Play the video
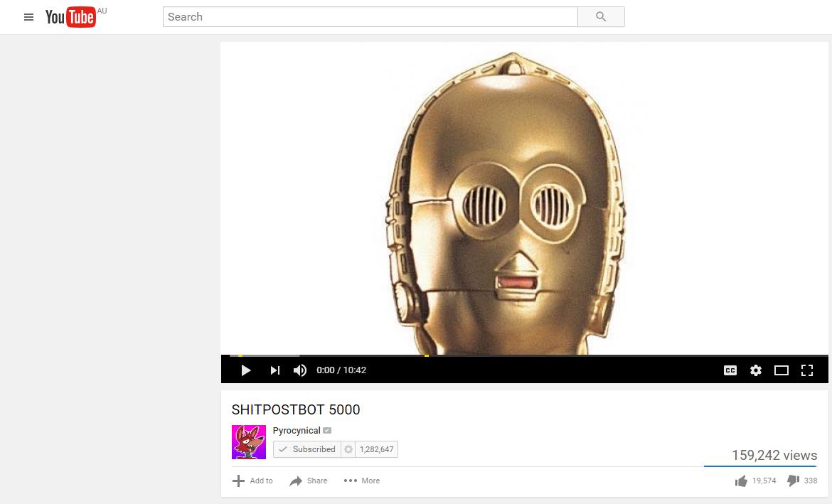The width and height of the screenshot is (832, 504). (246, 370)
